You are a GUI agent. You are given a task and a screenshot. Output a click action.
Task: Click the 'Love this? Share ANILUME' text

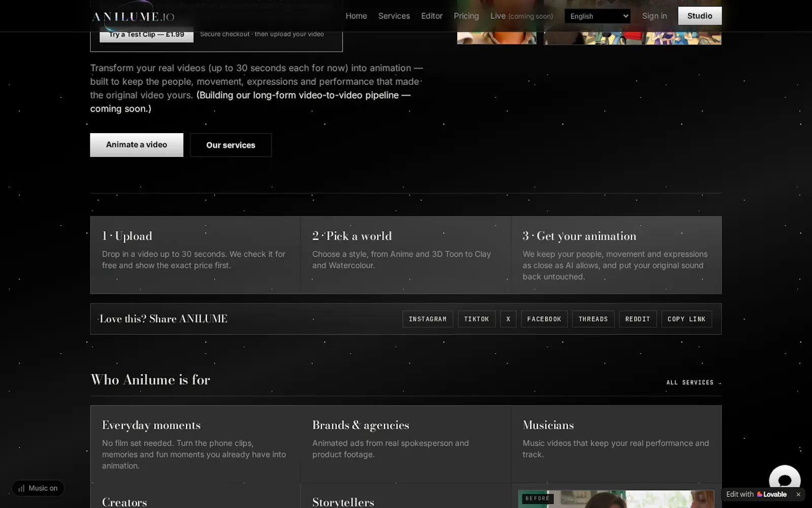(x=163, y=319)
